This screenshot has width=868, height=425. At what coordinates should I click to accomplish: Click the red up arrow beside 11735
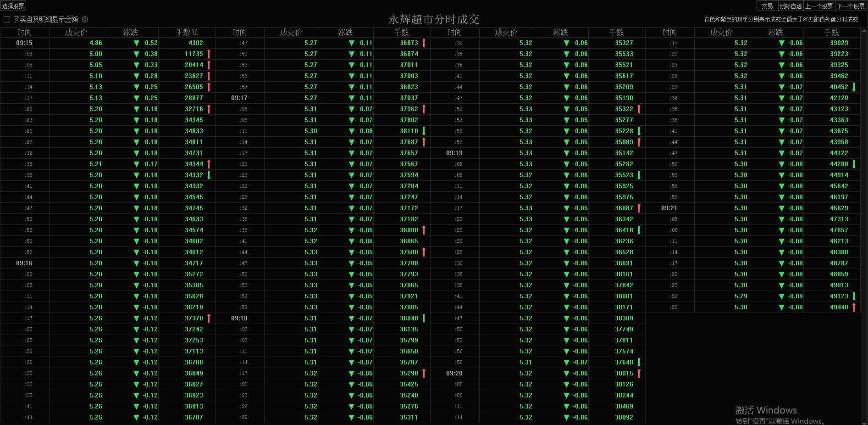(x=209, y=54)
